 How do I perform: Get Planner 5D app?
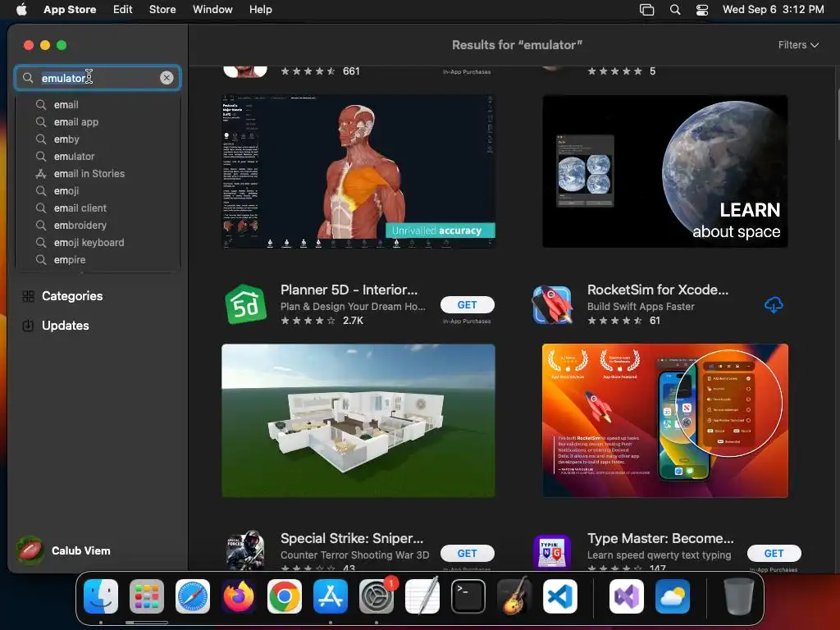click(x=467, y=304)
